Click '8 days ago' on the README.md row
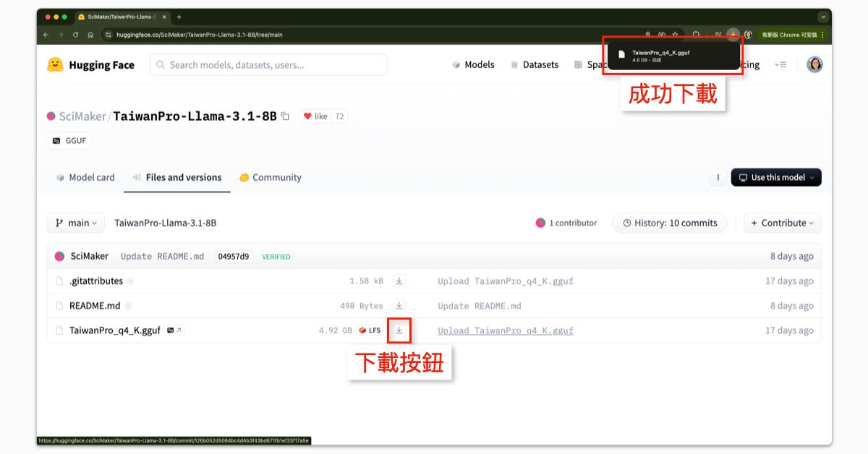The height and width of the screenshot is (454, 868). coord(792,306)
